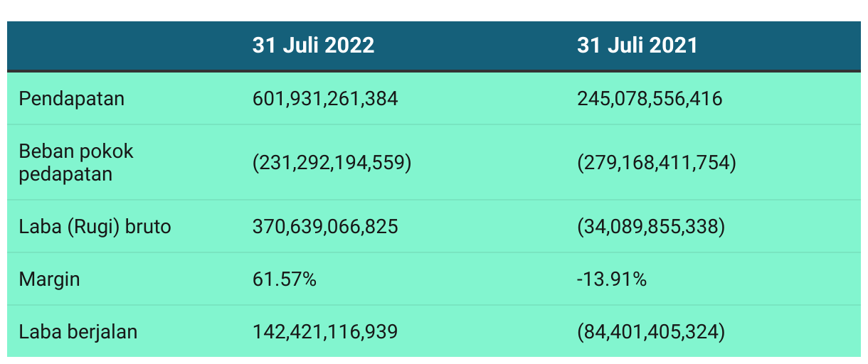Select the value 601,931,261,384
This screenshot has height=364, width=868.
(x=325, y=99)
